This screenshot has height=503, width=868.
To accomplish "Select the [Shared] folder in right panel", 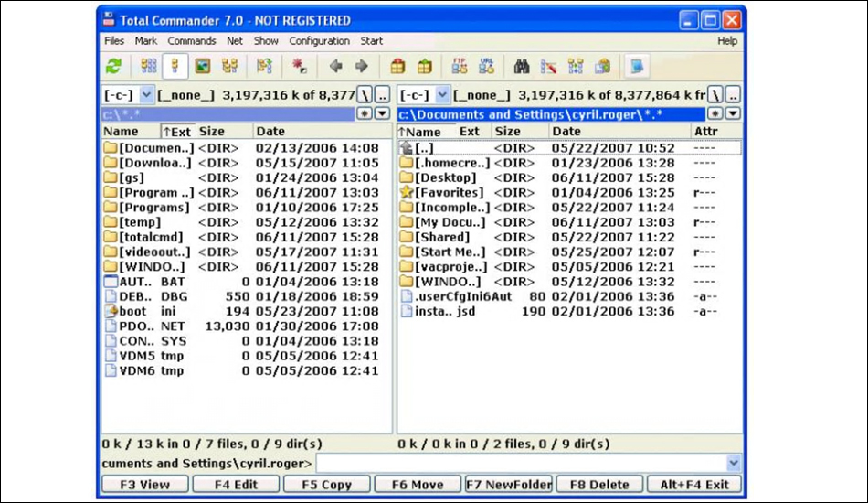I will point(569,237).
